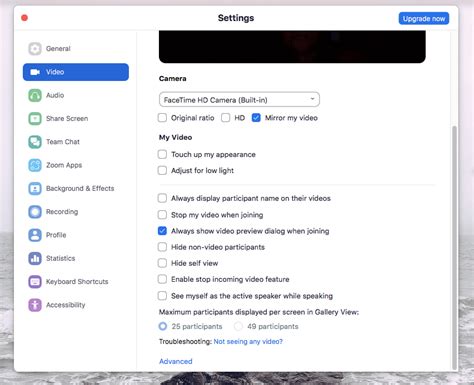This screenshot has width=474, height=385.
Task: Enable the Original ratio checkbox
Action: pos(162,118)
